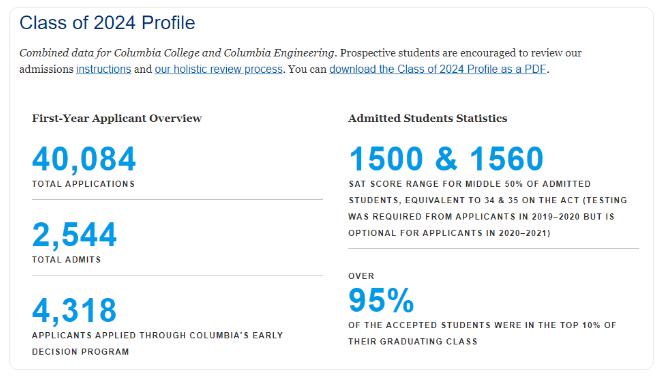Click the Admitted Students Statistics heading
The height and width of the screenshot is (379, 661).
[x=427, y=118]
